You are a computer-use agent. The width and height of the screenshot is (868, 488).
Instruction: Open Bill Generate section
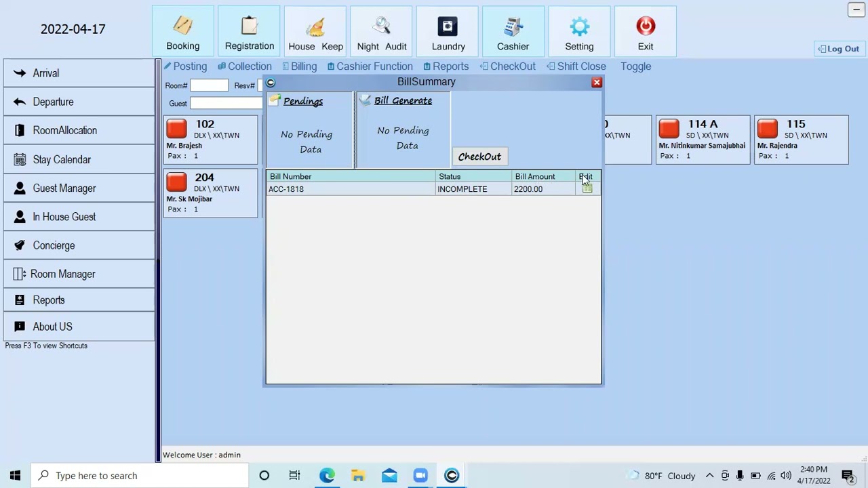tap(403, 100)
